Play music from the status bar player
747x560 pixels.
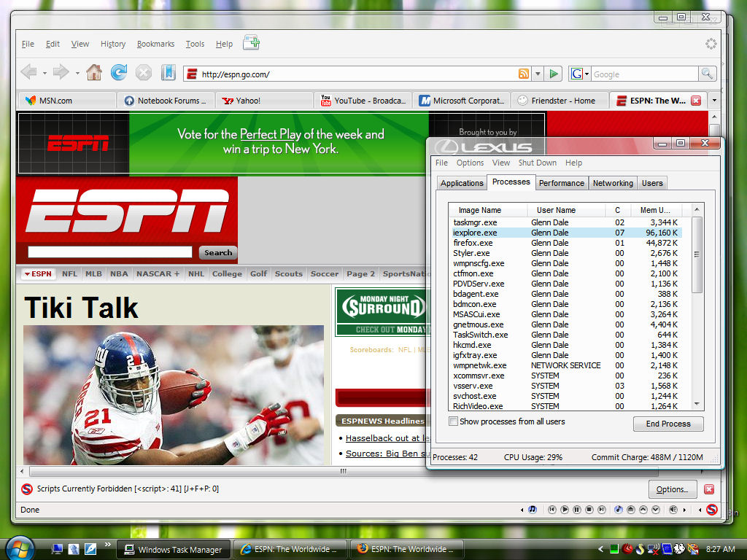(565, 510)
